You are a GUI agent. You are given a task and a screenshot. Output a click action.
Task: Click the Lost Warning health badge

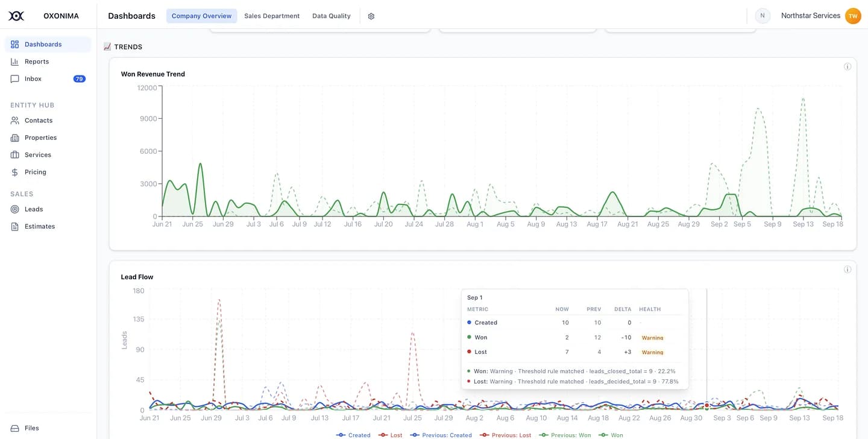click(x=652, y=352)
